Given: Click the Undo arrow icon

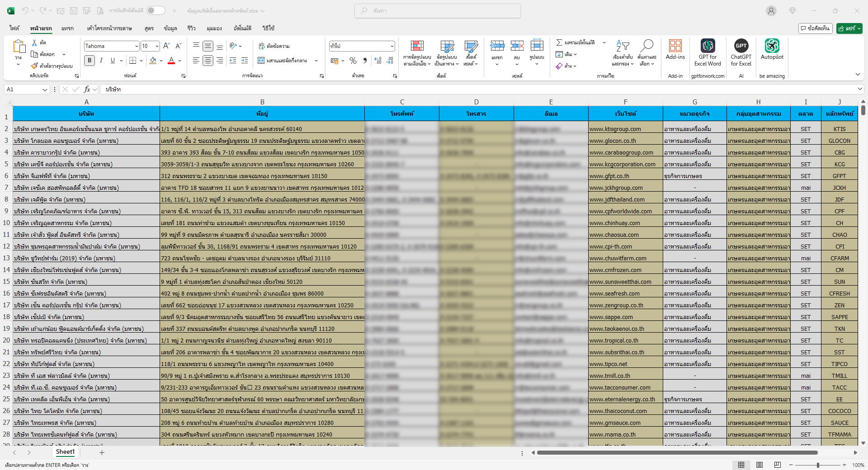Looking at the screenshot, I should coord(25,10).
